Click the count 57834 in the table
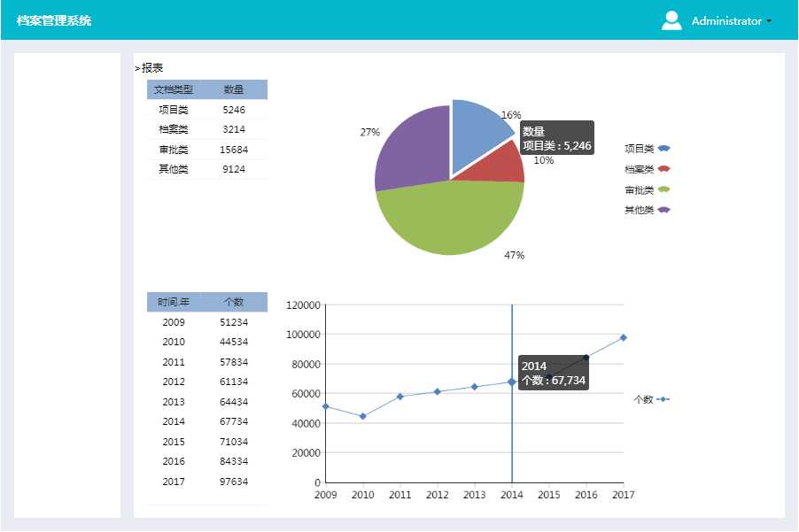The image size is (799, 532). (x=234, y=362)
